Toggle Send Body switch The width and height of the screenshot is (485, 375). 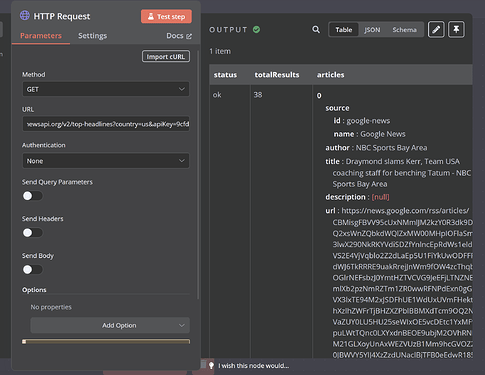(32, 269)
